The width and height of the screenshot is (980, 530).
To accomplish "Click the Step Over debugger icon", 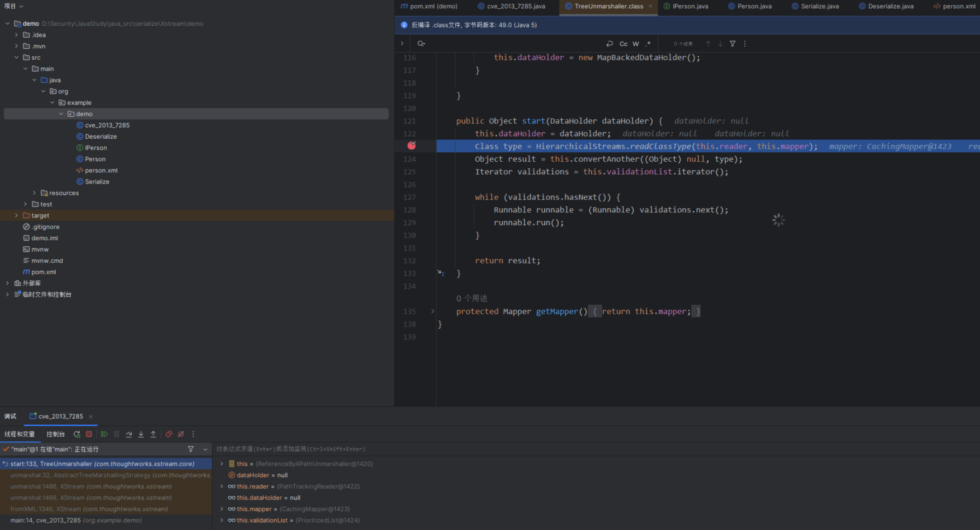I will 129,434.
